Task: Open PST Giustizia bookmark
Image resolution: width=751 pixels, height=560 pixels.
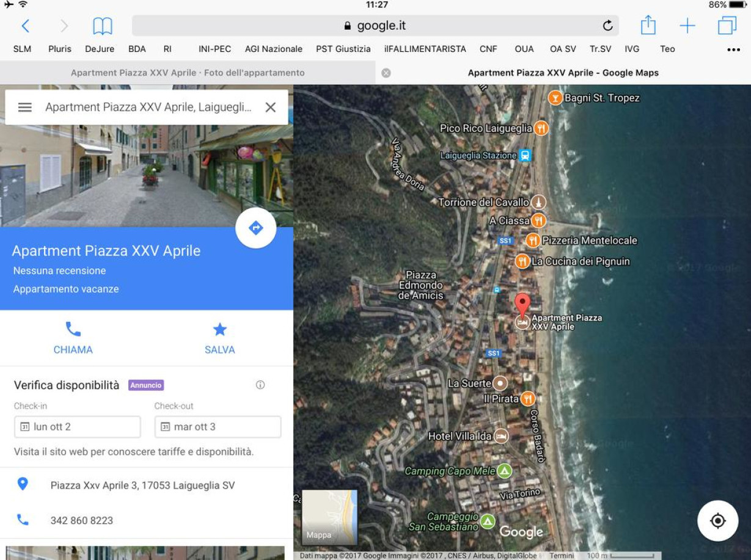Action: 343,49
